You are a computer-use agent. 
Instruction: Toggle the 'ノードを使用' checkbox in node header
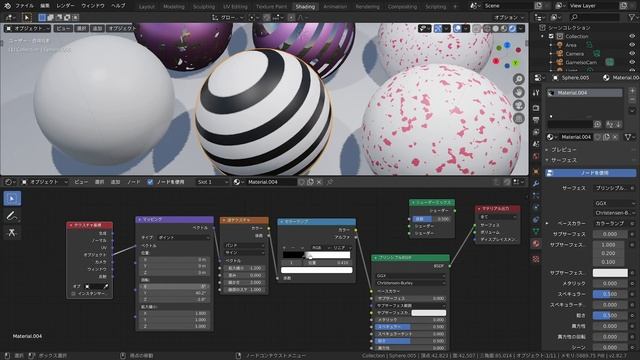[x=150, y=182]
